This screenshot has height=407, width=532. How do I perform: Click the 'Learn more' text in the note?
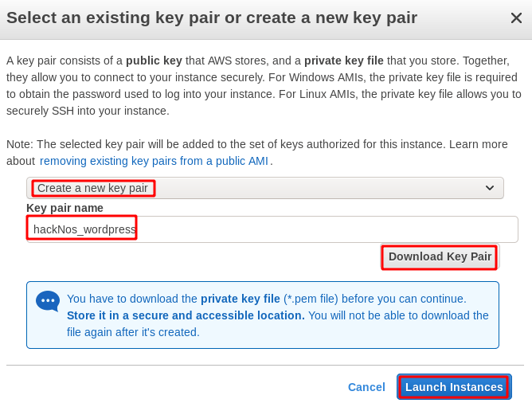pyautogui.click(x=479, y=144)
